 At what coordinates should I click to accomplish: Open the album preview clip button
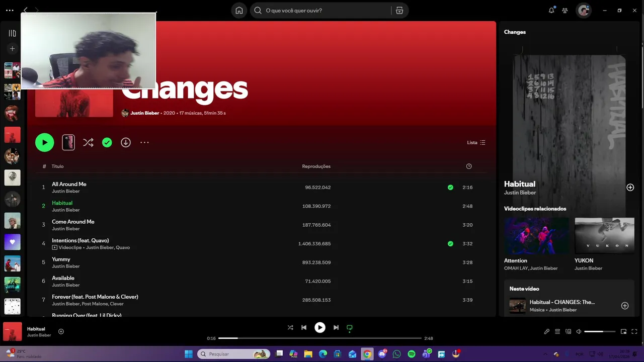click(x=68, y=143)
